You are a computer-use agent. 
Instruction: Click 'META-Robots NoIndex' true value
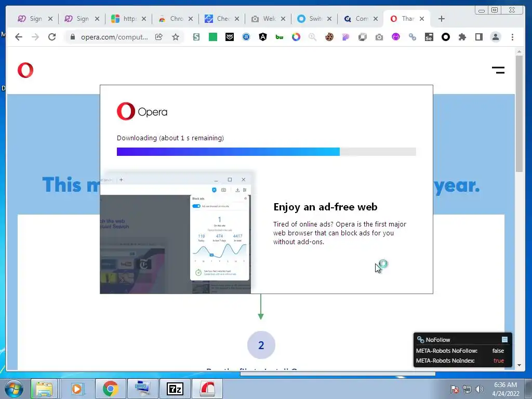(499, 361)
